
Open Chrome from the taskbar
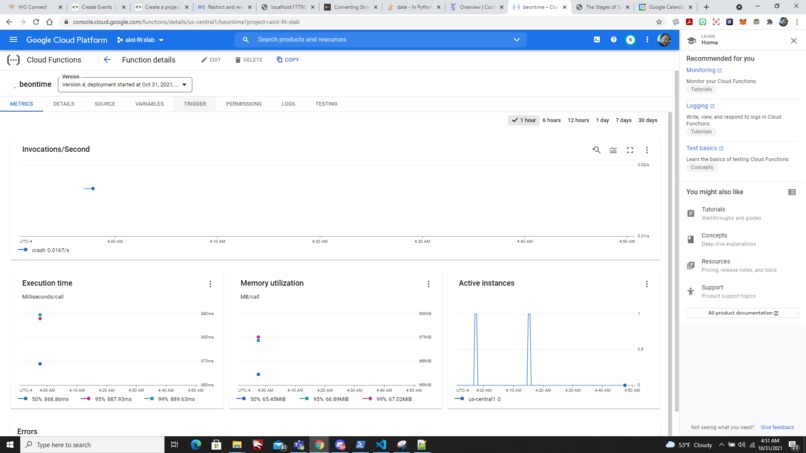point(319,444)
